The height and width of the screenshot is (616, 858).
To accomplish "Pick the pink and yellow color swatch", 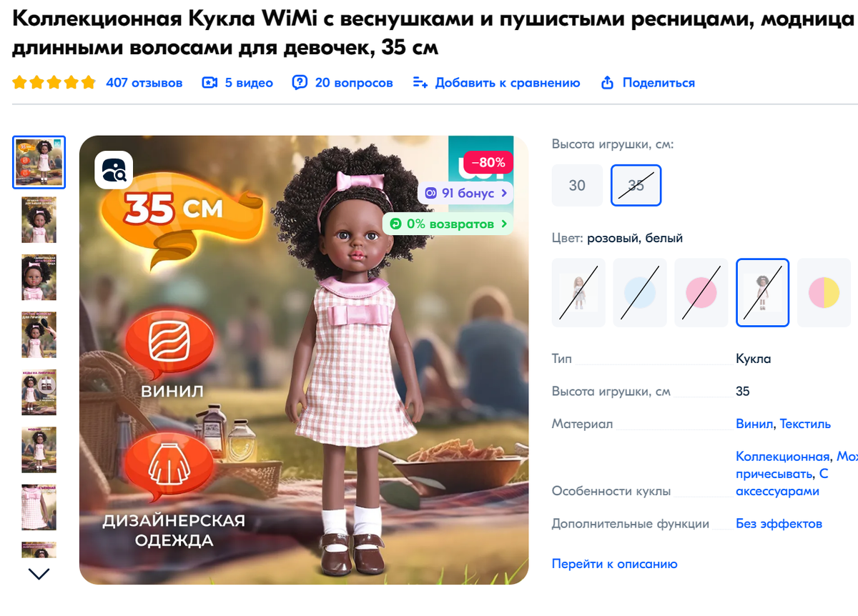I will [x=824, y=292].
